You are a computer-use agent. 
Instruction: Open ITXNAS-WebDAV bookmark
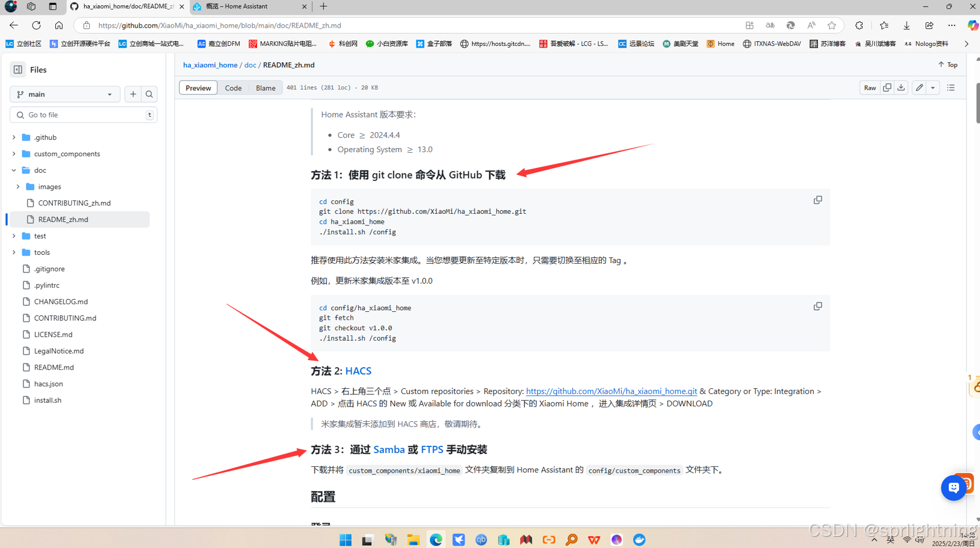tap(772, 43)
